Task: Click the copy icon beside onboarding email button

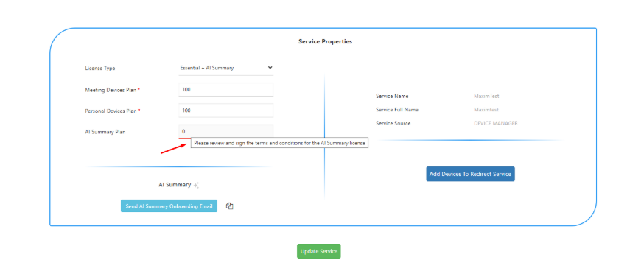Action: 230,206
